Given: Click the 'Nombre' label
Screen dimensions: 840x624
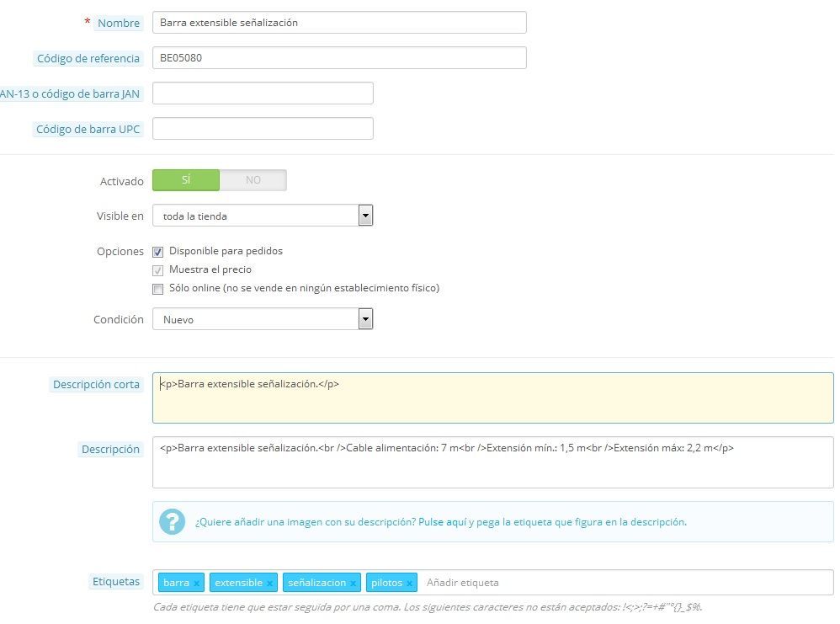Looking at the screenshot, I should (x=119, y=23).
